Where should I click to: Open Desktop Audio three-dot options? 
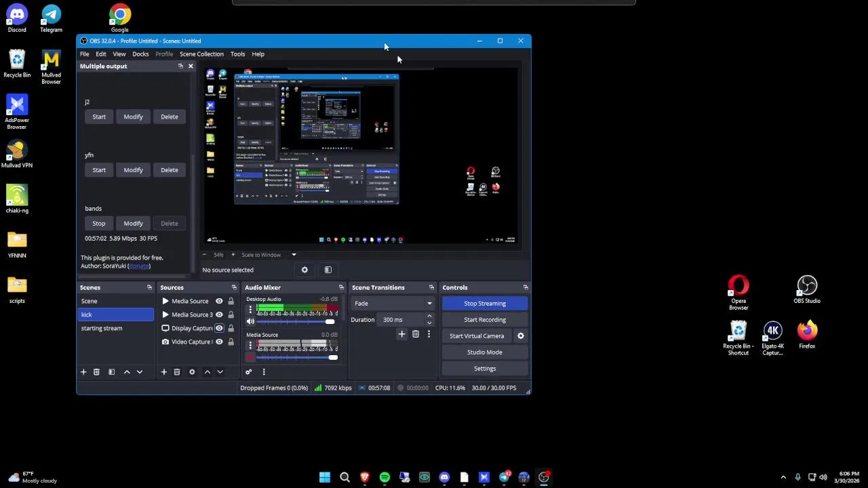tap(250, 309)
